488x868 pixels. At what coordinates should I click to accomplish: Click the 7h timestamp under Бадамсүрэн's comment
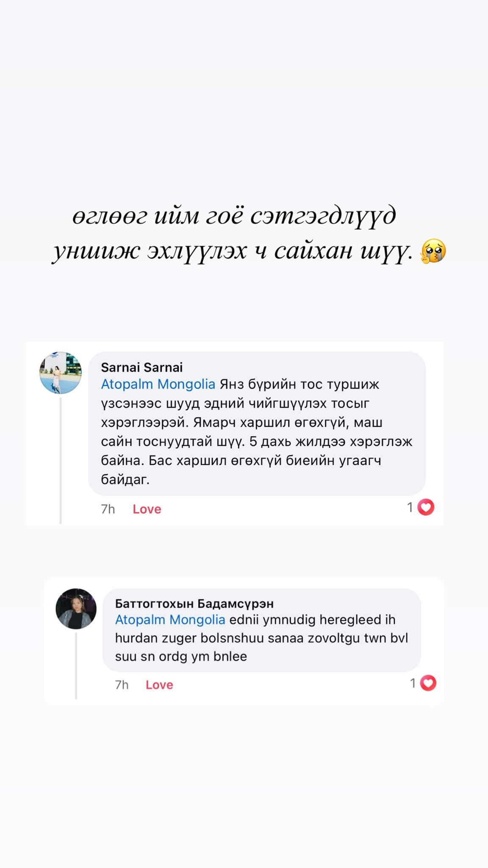[122, 685]
